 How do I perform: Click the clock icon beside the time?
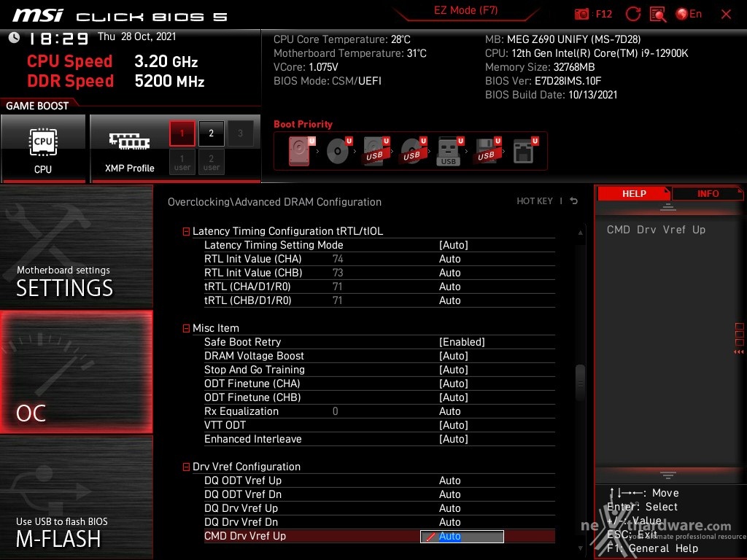(15, 38)
